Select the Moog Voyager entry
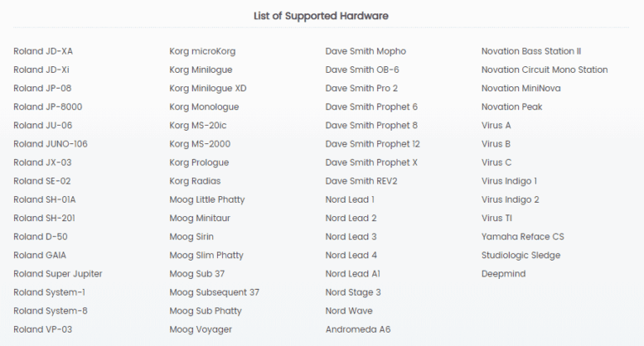 200,329
